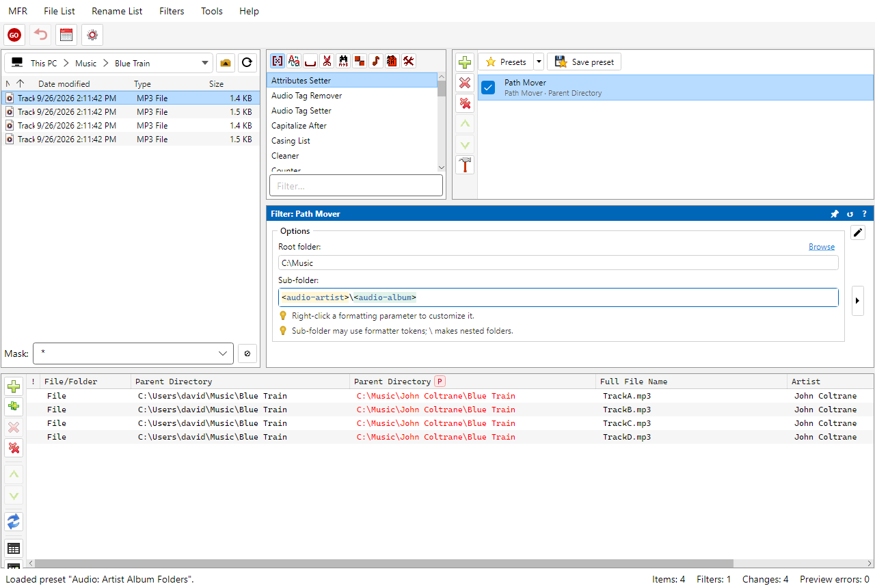Add filter with green plus beside Presets

point(465,62)
